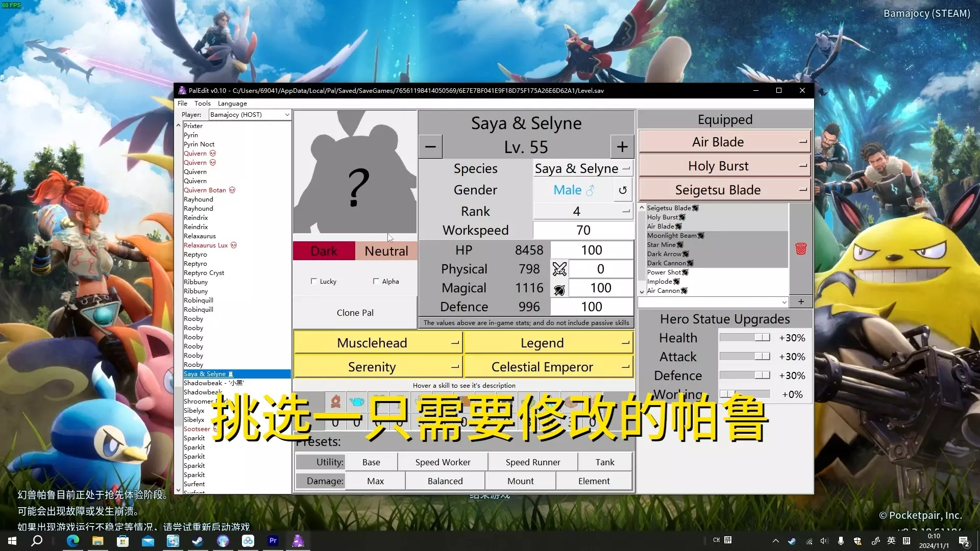Toggle the Male gender button
This screenshot has height=551, width=980.
pyautogui.click(x=574, y=190)
